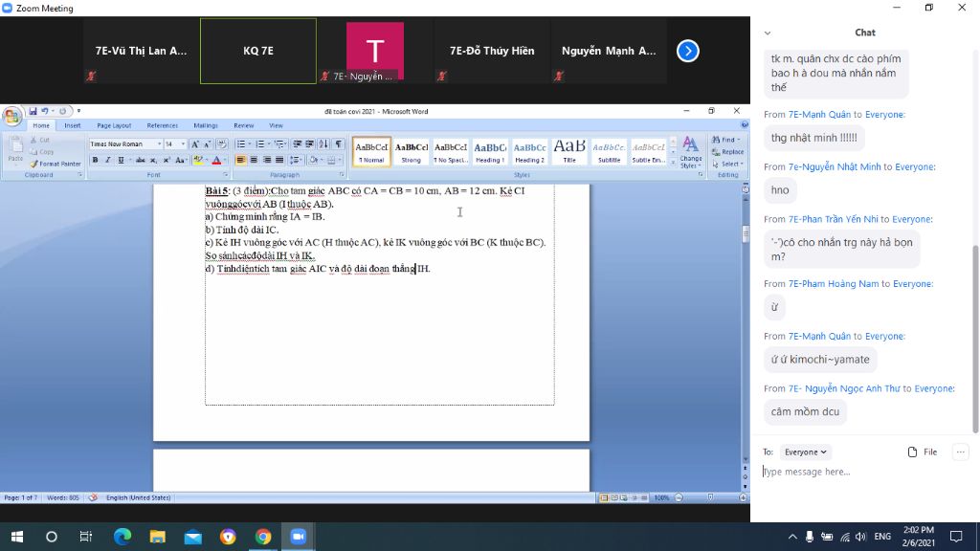The height and width of the screenshot is (551, 980).
Task: Sort the selected text alphabetically
Action: (323, 144)
